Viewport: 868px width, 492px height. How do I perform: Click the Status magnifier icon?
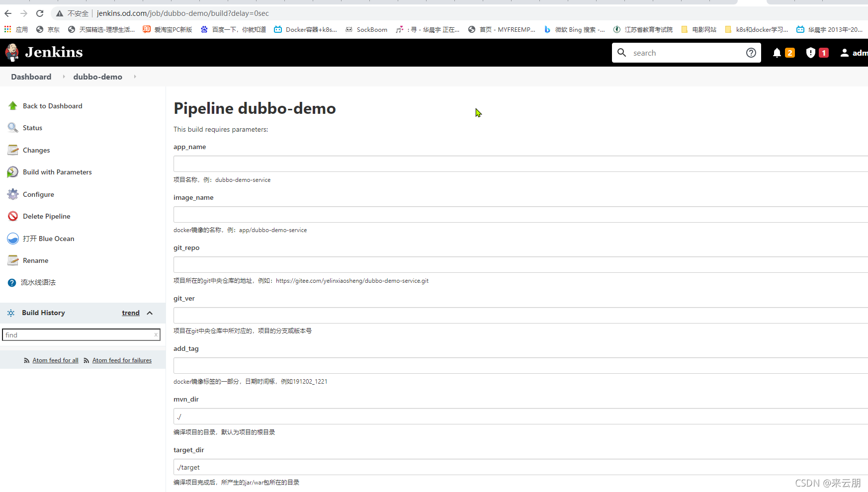coord(13,128)
